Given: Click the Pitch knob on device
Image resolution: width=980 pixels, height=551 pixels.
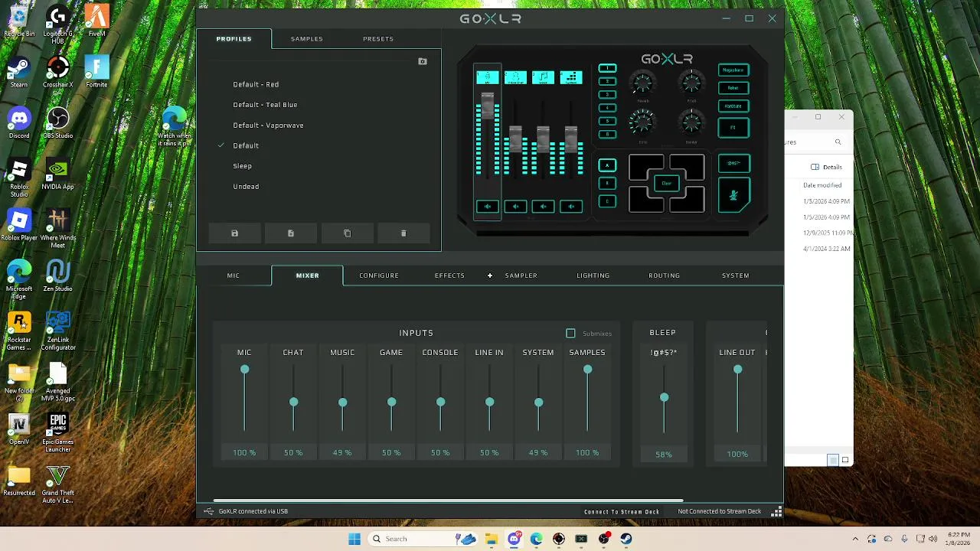Looking at the screenshot, I should (x=691, y=83).
